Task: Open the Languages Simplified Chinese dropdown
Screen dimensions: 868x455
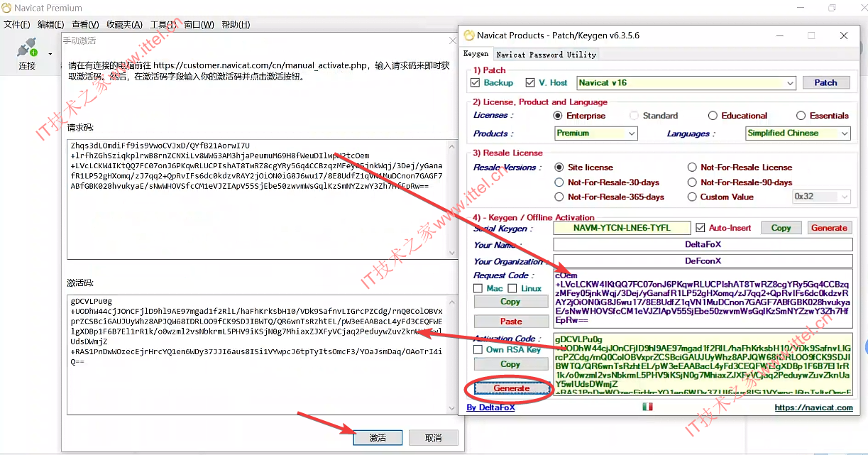Action: [x=798, y=133]
